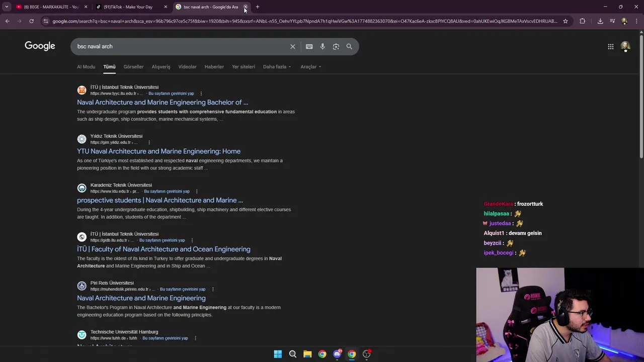Close the bsc naval arch Google tab
Viewport: 644px width, 362px height.
[x=246, y=7]
